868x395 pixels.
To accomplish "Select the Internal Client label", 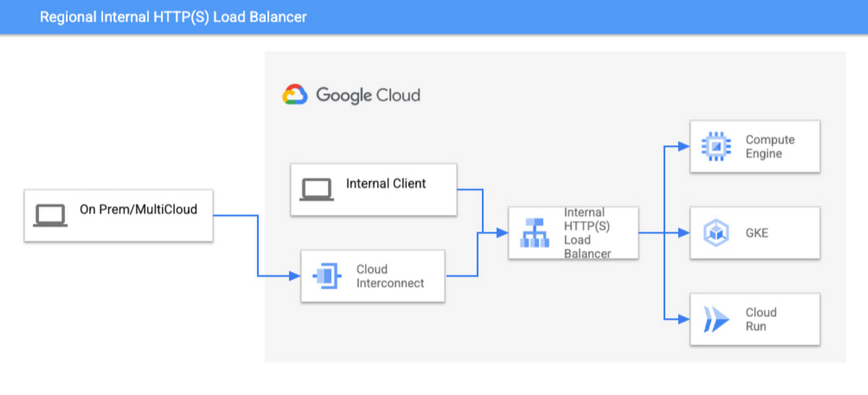I will (x=386, y=183).
